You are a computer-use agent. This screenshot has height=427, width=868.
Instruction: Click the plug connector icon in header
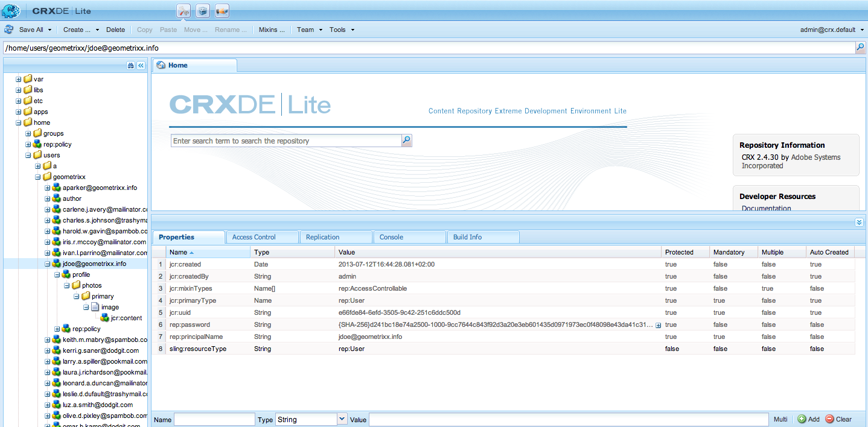click(222, 10)
